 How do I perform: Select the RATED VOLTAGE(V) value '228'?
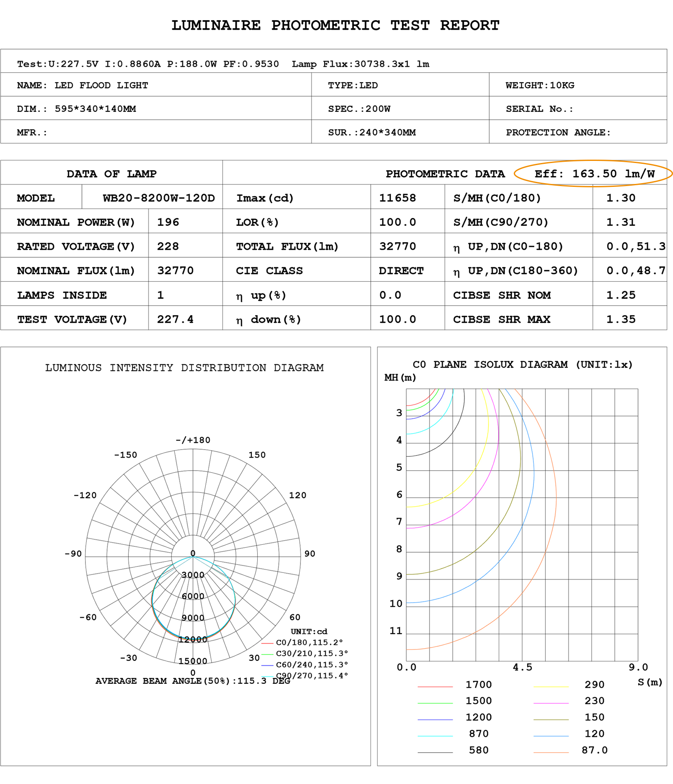point(168,246)
